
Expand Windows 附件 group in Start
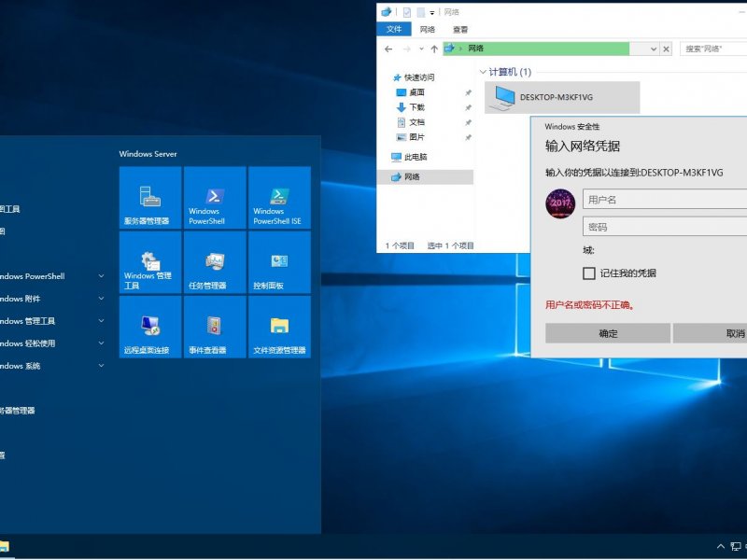(101, 298)
